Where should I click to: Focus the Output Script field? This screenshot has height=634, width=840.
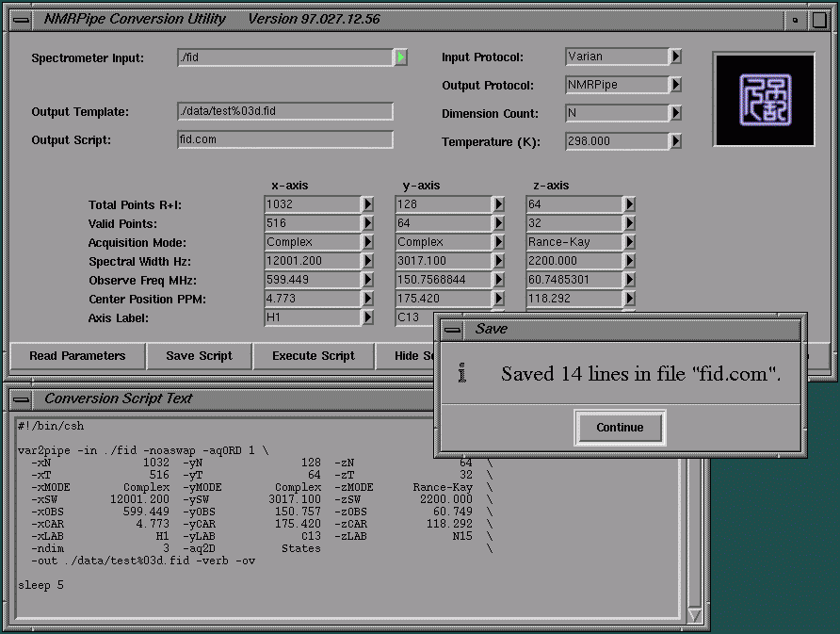tap(285, 139)
